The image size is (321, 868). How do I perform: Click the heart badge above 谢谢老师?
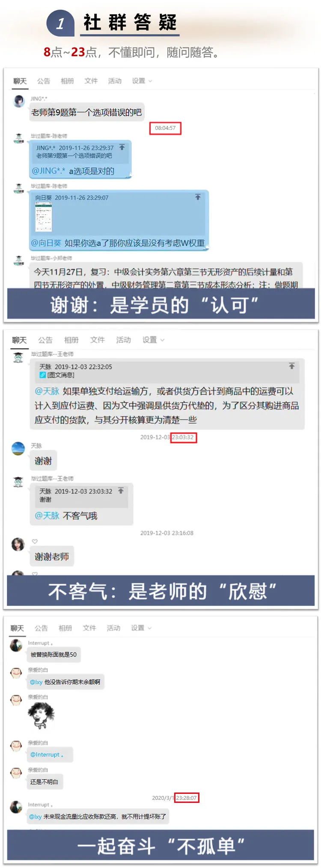(35, 541)
